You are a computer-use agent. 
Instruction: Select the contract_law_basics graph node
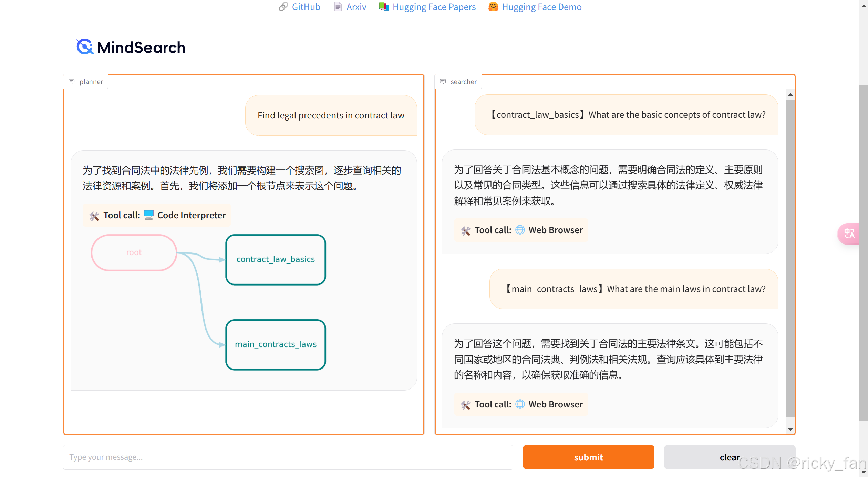pyautogui.click(x=276, y=259)
